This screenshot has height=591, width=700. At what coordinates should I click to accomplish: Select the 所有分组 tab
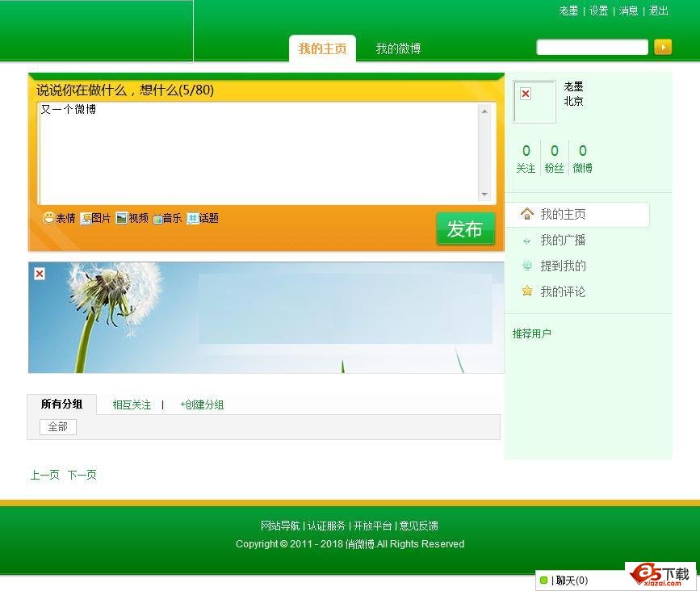pyautogui.click(x=61, y=404)
